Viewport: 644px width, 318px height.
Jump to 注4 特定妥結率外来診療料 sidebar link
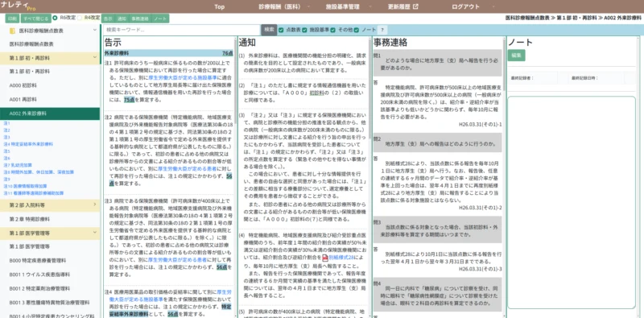[x=28, y=144]
